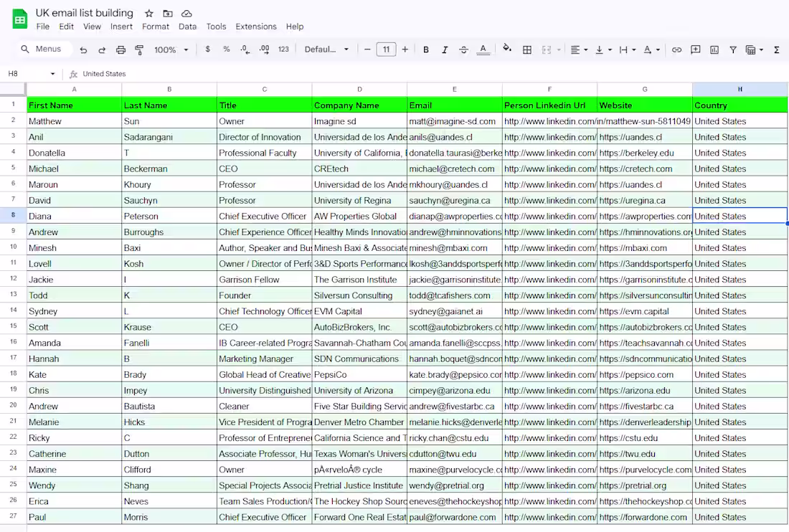Create a filter using the filter icon
The image size is (789, 532).
click(732, 49)
